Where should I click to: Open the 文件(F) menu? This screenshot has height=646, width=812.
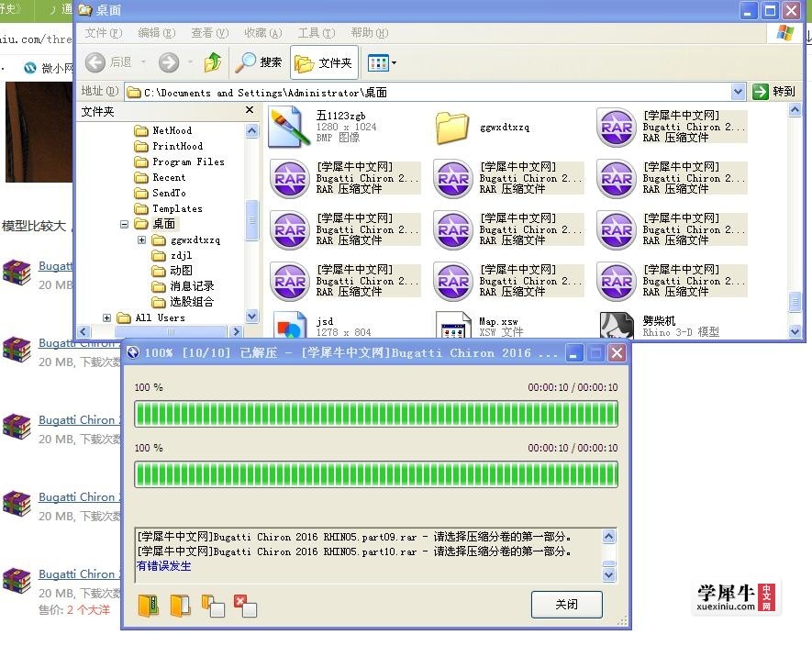(104, 33)
